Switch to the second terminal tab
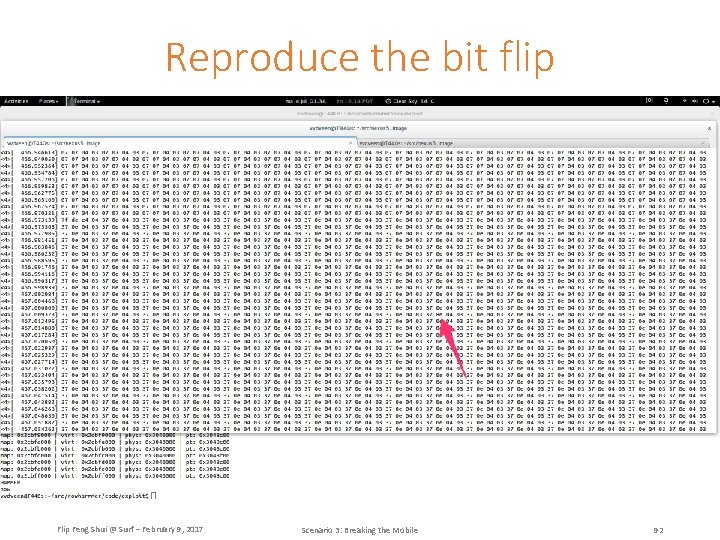Image resolution: width=720 pixels, height=540 pixels. (533, 143)
